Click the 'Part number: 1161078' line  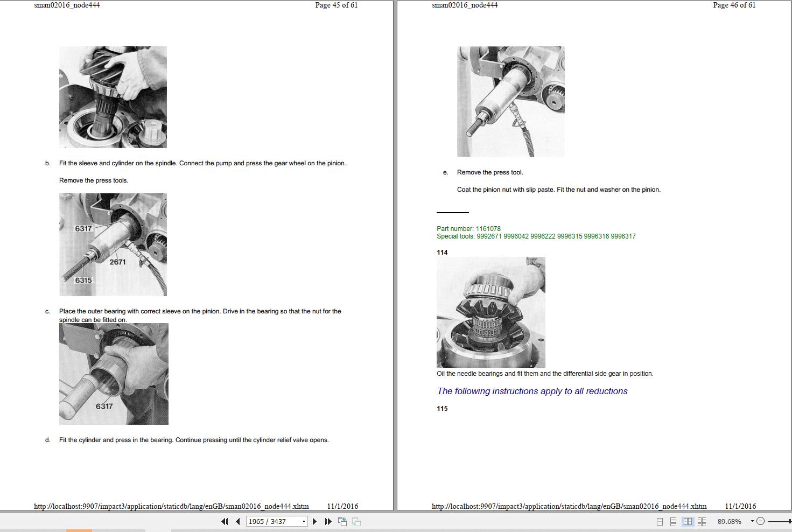tap(468, 229)
